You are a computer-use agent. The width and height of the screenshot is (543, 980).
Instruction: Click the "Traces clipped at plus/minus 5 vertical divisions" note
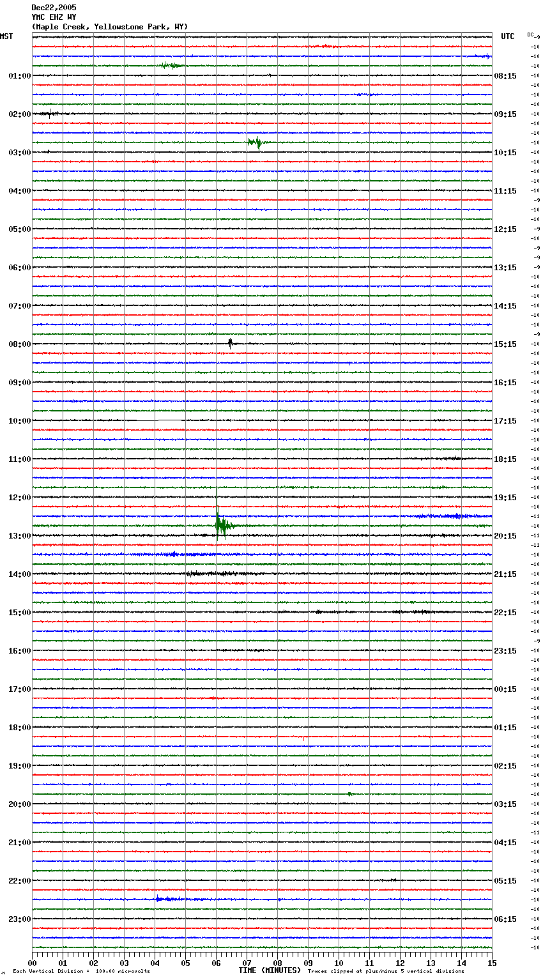click(x=386, y=971)
